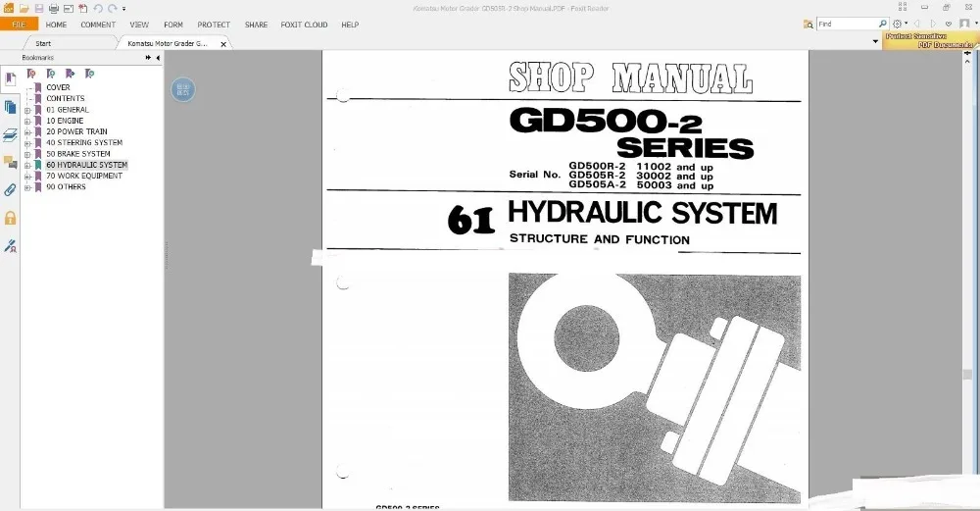Image resolution: width=980 pixels, height=511 pixels.
Task: Expand the 01 GENERAL bookmark node
Action: 27,111
